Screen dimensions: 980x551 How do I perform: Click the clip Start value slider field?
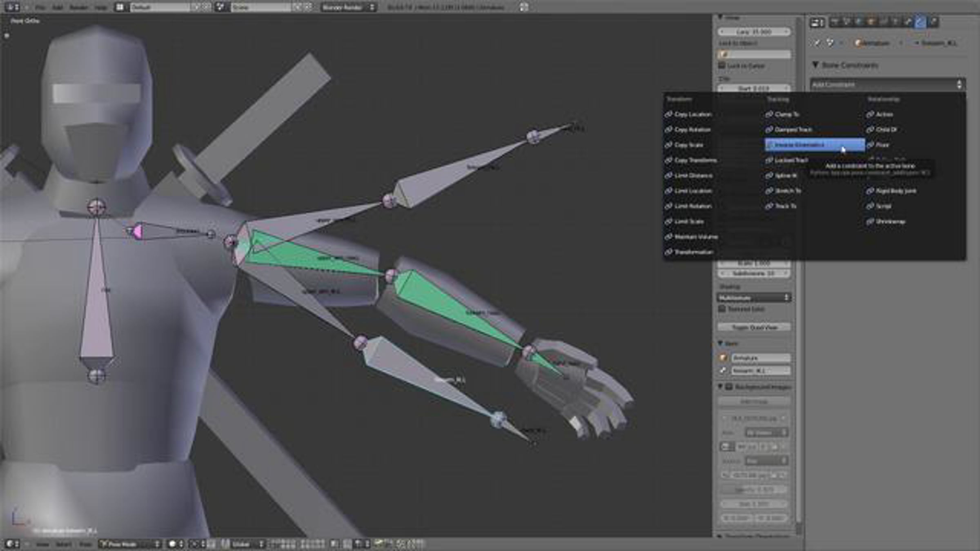pyautogui.click(x=754, y=88)
